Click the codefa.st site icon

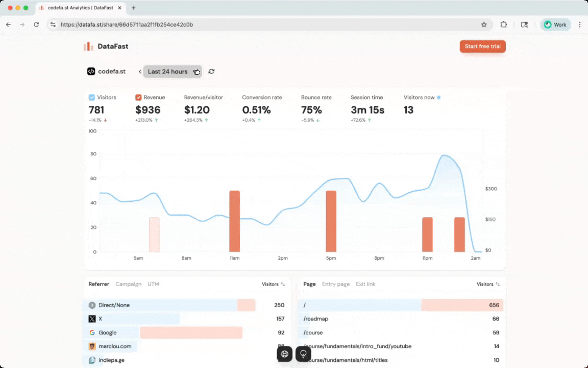point(91,71)
